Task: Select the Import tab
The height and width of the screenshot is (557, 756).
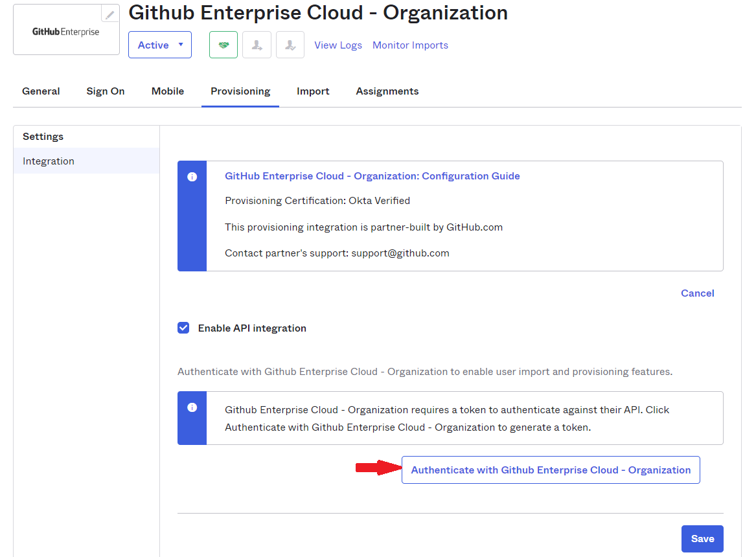Action: pos(313,91)
